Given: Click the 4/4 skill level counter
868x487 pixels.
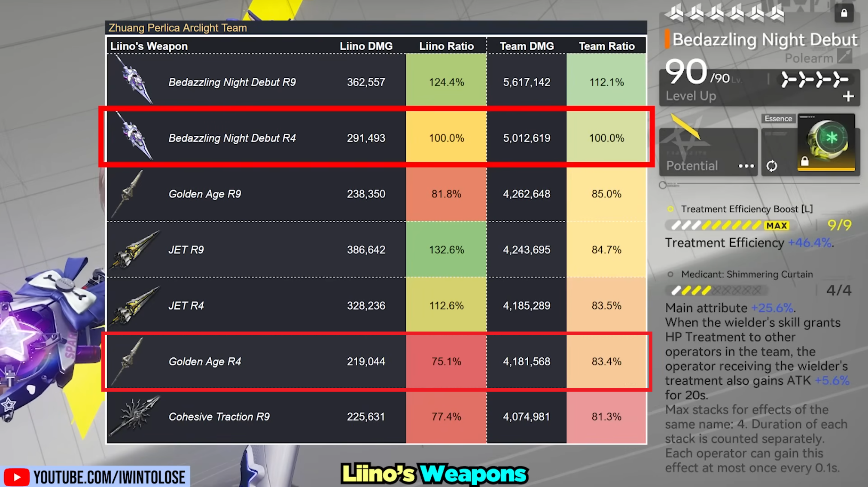Looking at the screenshot, I should (839, 290).
